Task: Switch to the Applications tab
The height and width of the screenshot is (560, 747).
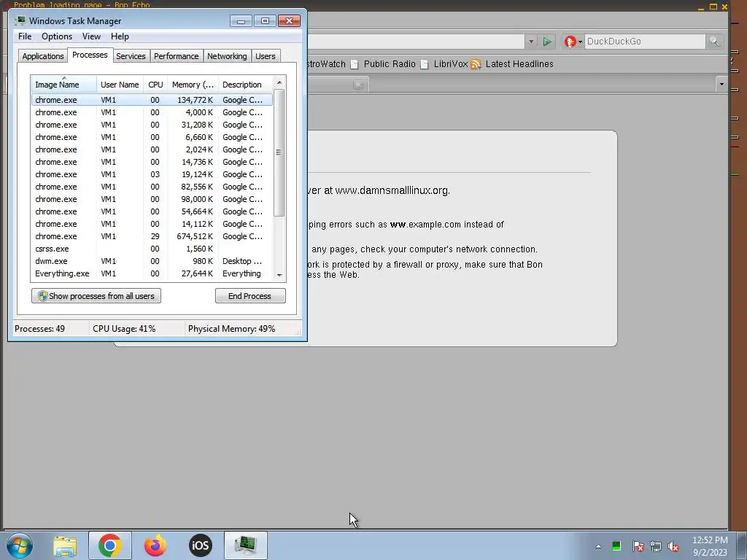Action: point(43,56)
